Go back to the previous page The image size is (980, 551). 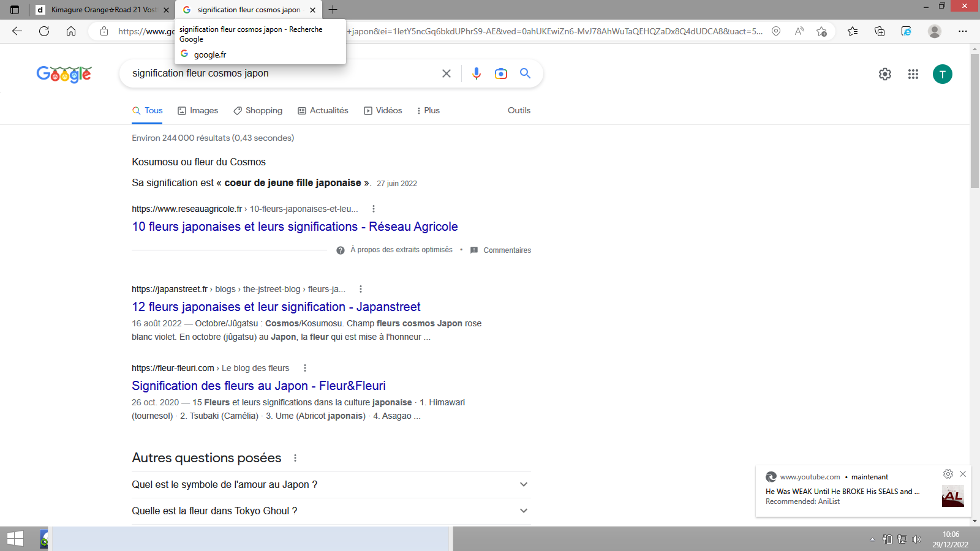click(x=17, y=31)
